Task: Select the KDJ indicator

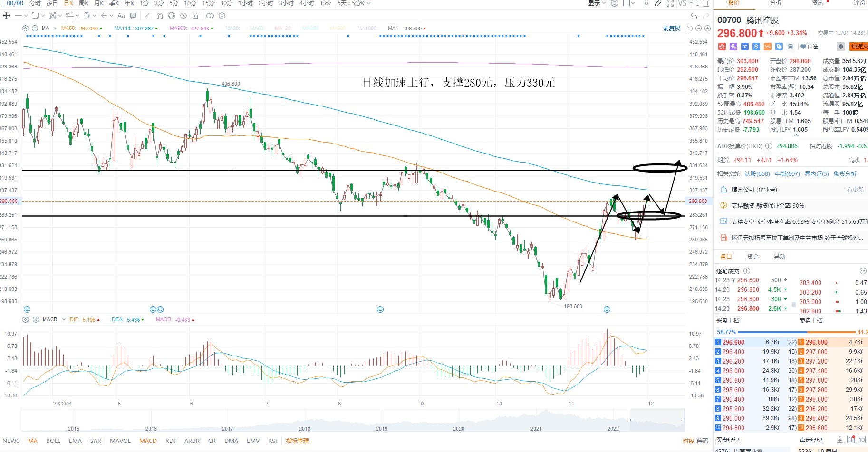Action: point(171,441)
